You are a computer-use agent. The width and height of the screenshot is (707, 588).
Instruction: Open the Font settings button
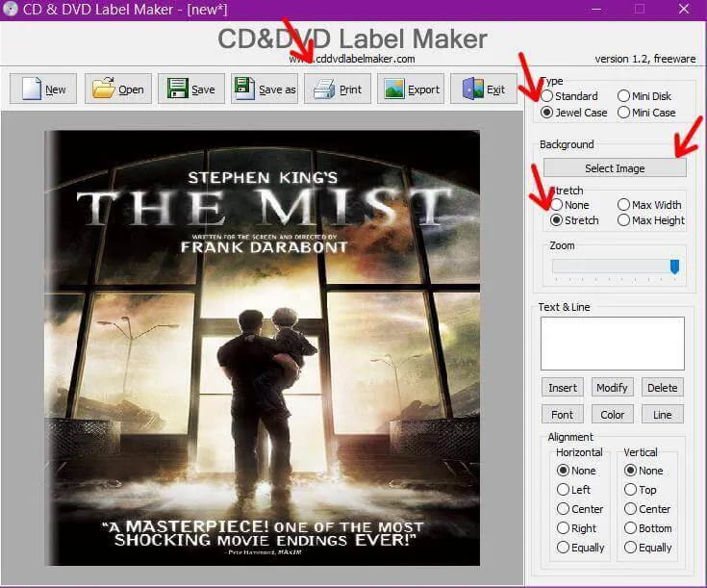[563, 414]
